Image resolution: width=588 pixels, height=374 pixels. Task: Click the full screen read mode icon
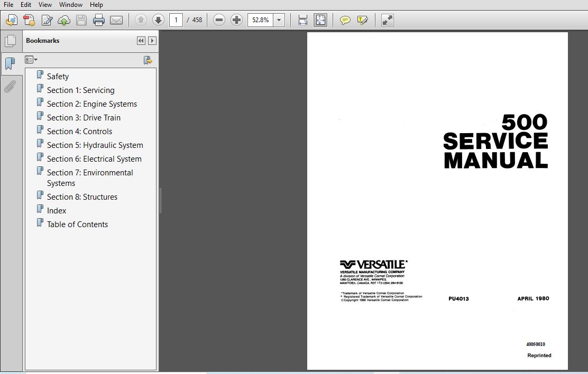point(388,20)
